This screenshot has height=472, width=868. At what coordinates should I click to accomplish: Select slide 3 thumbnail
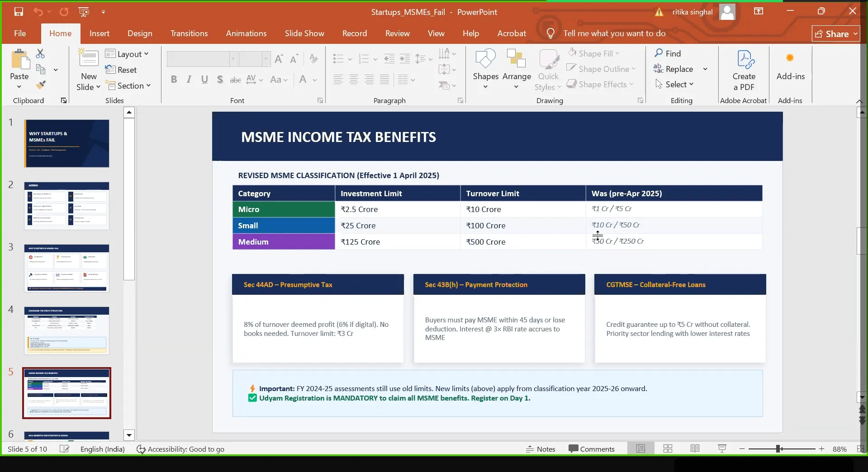pos(66,268)
